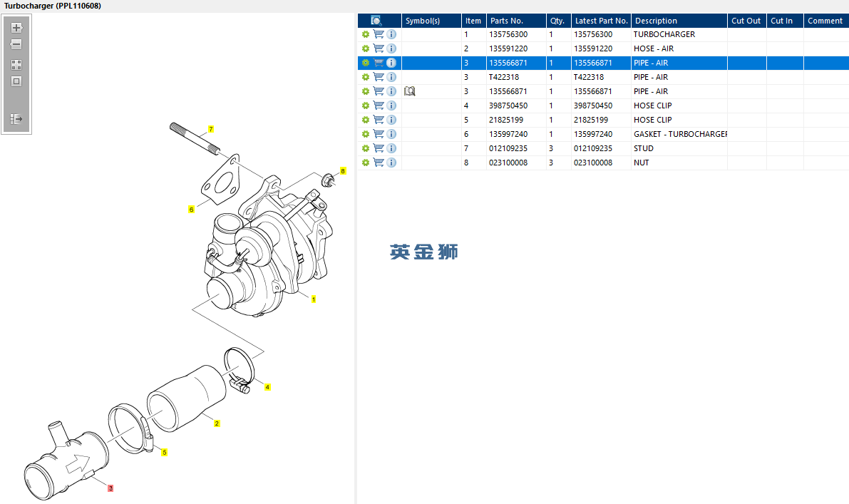
Task: Click the export list arrow icon
Action: click(16, 118)
